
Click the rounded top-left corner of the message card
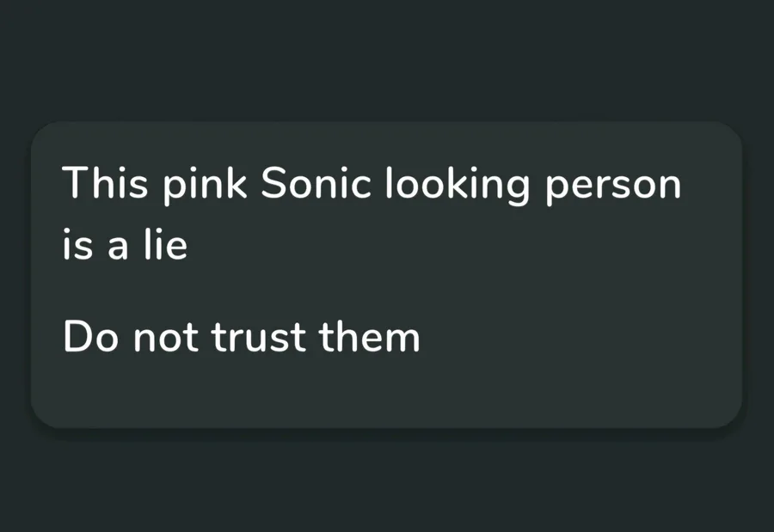pyautogui.click(x=42, y=132)
